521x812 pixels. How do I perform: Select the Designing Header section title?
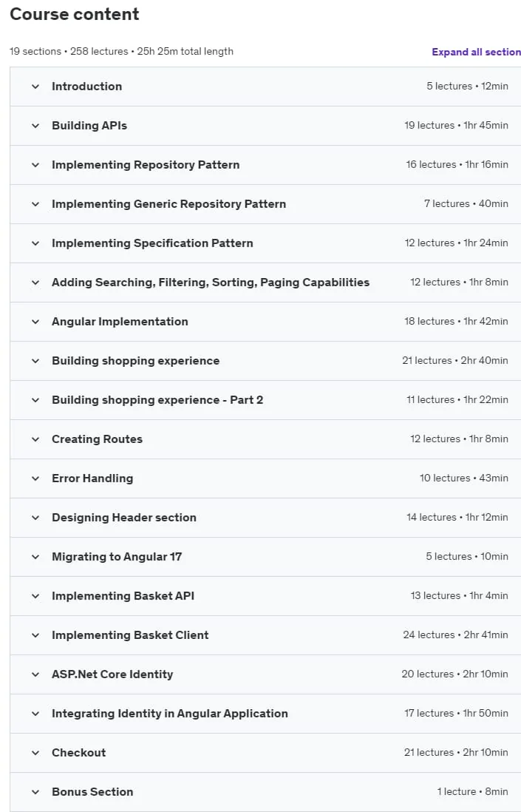pos(124,518)
